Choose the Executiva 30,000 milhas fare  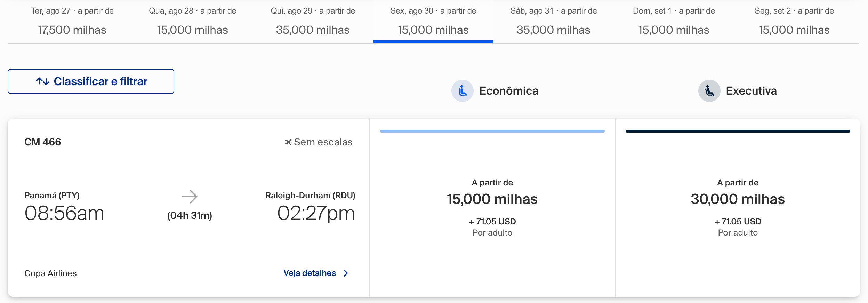tap(738, 208)
